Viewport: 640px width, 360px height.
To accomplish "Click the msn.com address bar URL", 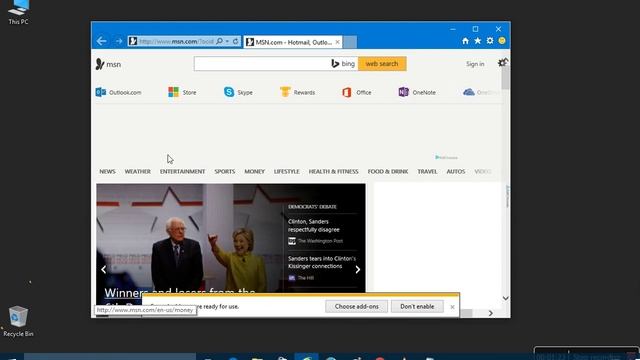I will (176, 42).
